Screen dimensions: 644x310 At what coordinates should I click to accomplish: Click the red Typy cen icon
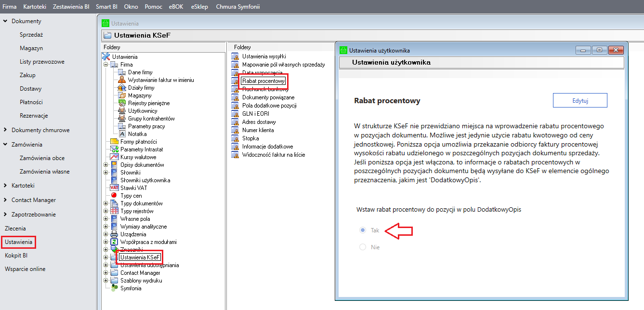click(x=114, y=196)
